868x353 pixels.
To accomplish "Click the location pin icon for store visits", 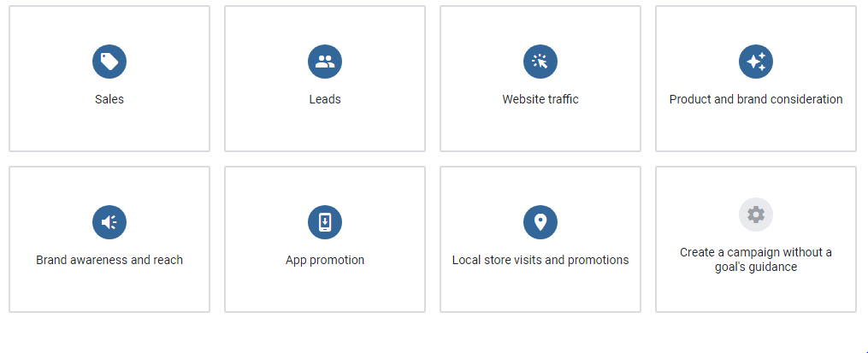I will (540, 222).
